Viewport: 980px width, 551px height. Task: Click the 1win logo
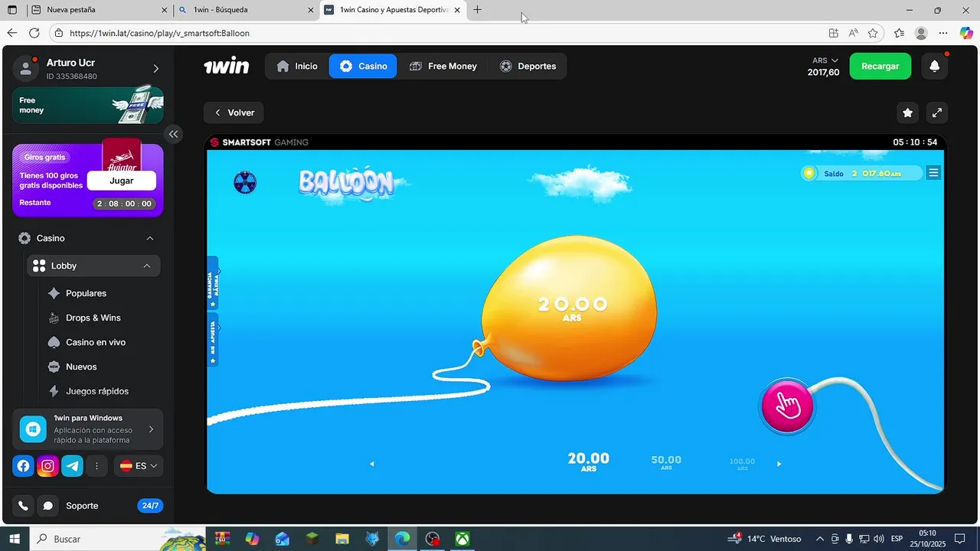226,66
